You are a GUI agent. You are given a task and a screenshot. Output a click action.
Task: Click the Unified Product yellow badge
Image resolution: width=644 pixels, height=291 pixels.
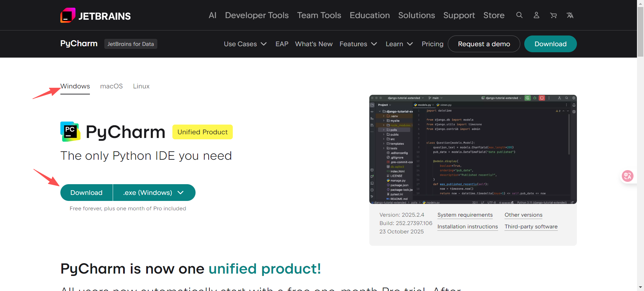(x=202, y=132)
